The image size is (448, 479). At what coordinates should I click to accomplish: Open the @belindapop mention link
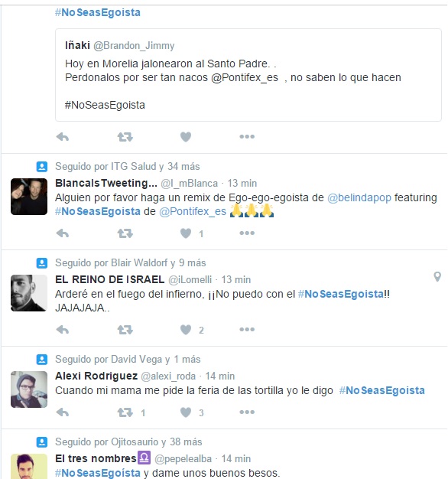359,197
